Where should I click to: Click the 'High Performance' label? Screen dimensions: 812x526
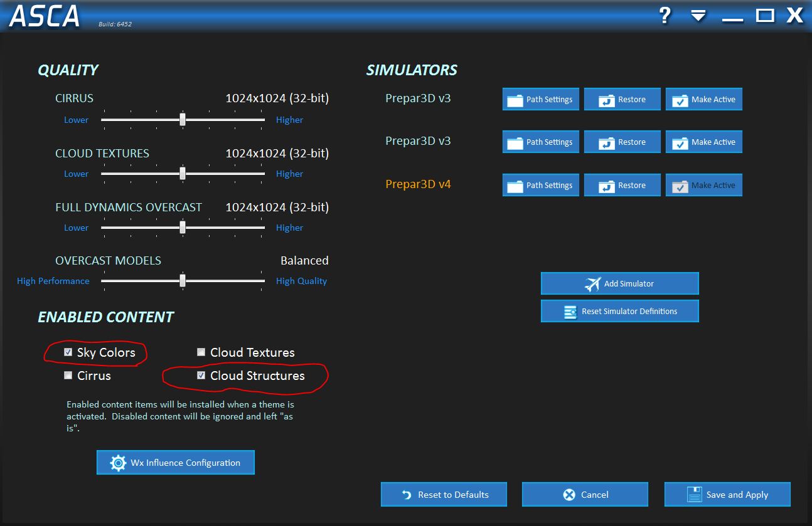tap(53, 281)
